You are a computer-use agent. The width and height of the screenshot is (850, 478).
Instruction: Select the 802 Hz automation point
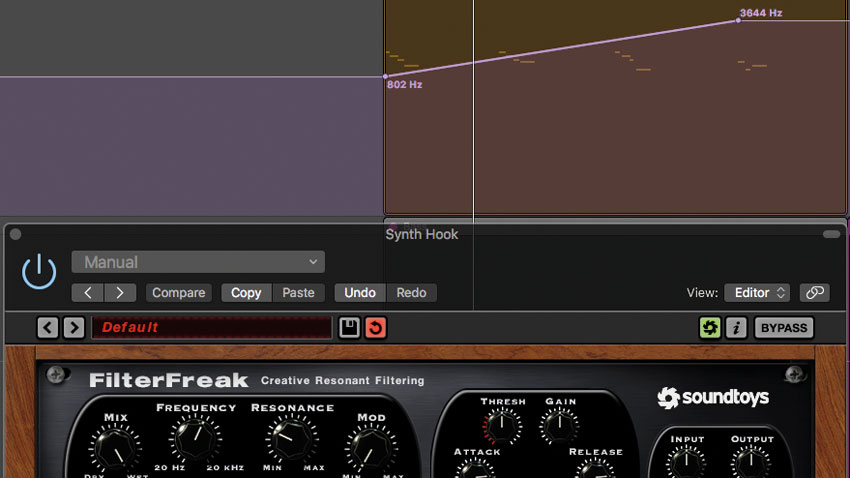385,76
